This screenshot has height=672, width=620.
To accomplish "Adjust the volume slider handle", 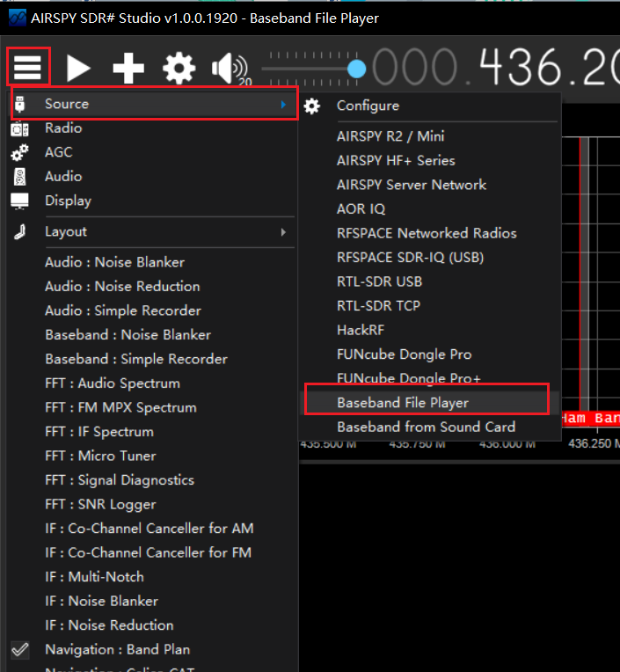I will [356, 68].
